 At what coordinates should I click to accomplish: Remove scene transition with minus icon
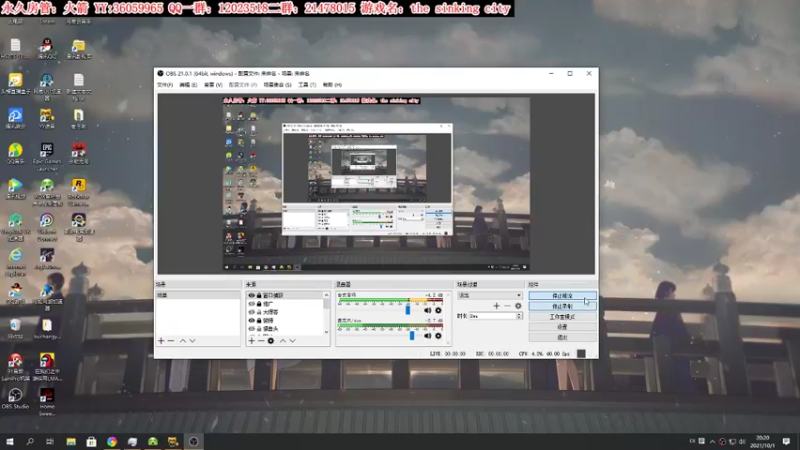507,306
